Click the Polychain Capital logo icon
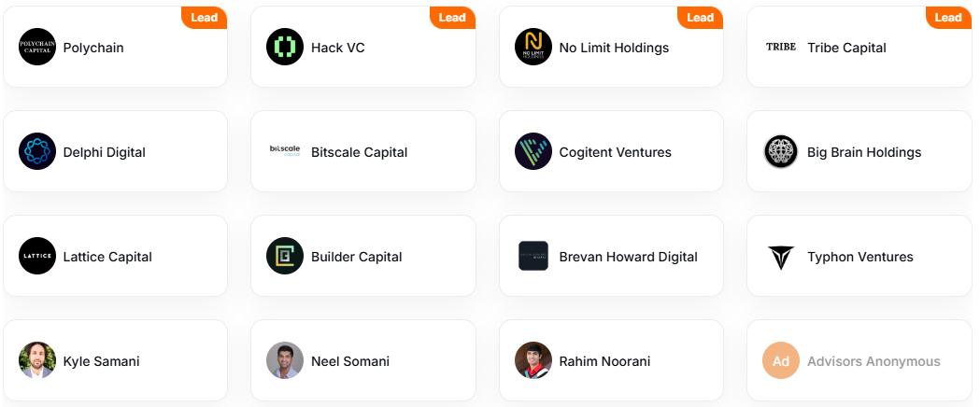This screenshot has width=980, height=407. coord(36,47)
